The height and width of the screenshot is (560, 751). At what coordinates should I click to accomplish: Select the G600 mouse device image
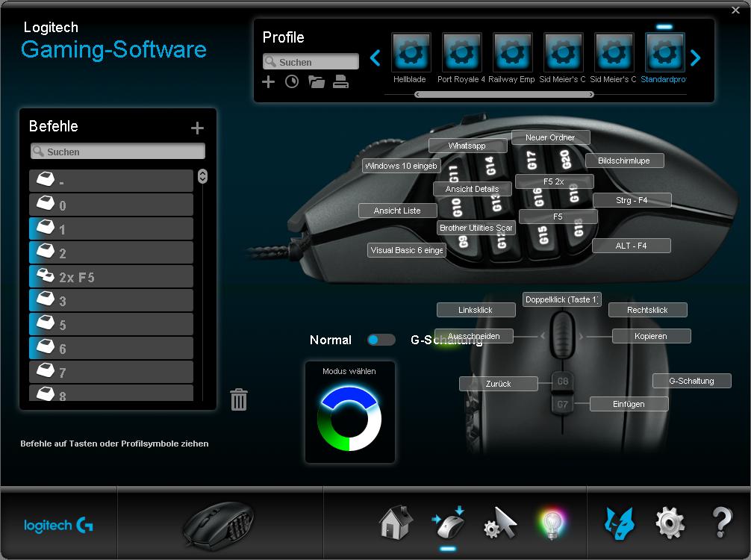219,525
